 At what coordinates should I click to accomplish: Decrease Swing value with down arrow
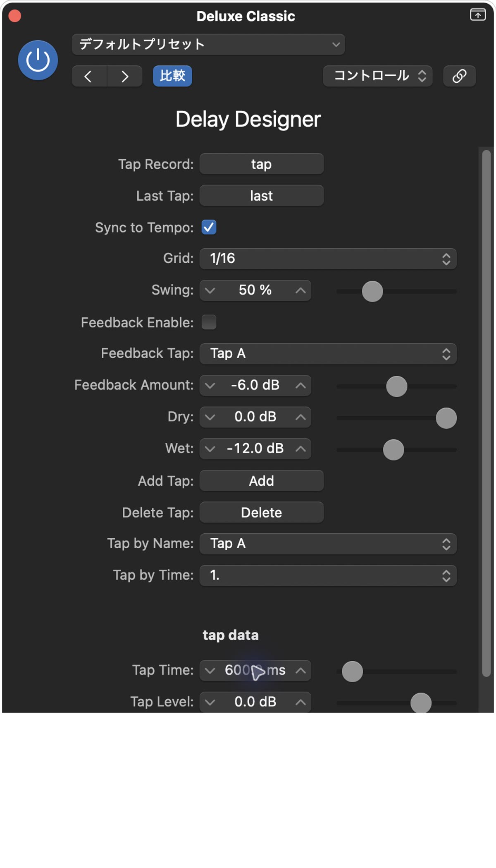click(x=210, y=290)
